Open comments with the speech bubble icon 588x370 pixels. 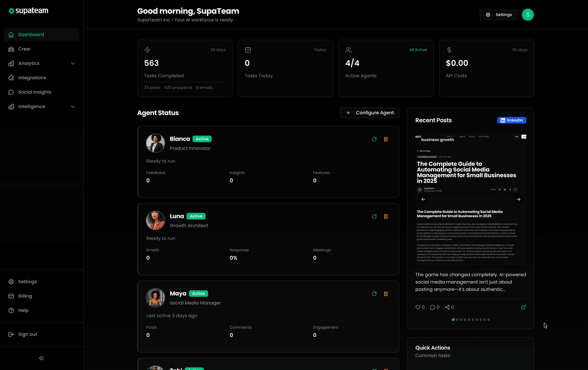432,307
